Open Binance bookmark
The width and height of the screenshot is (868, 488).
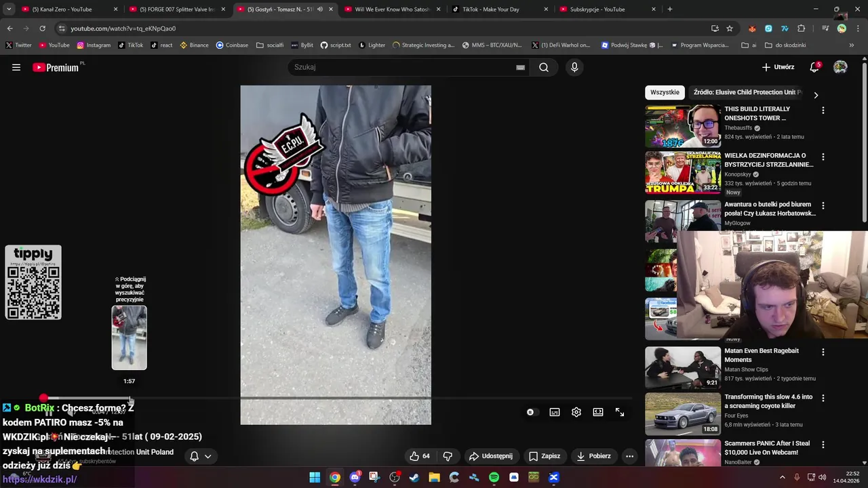195,45
